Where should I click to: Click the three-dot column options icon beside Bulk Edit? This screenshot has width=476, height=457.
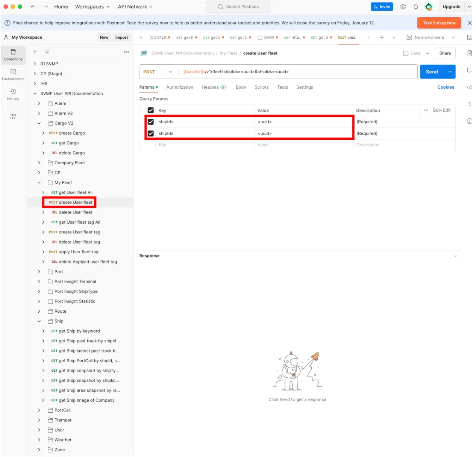pos(426,110)
